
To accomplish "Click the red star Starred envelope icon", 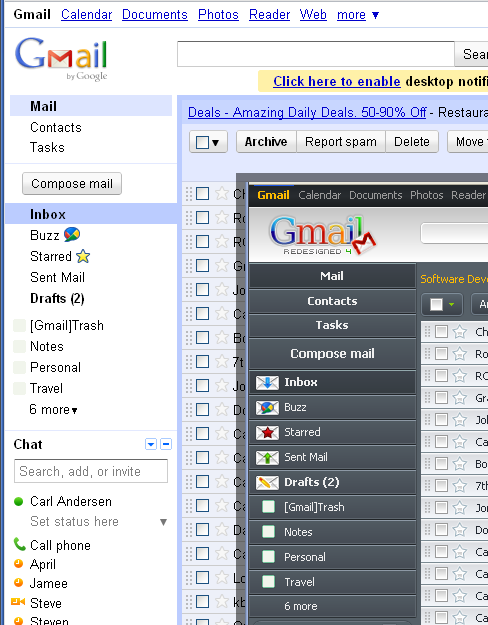I will [x=267, y=432].
